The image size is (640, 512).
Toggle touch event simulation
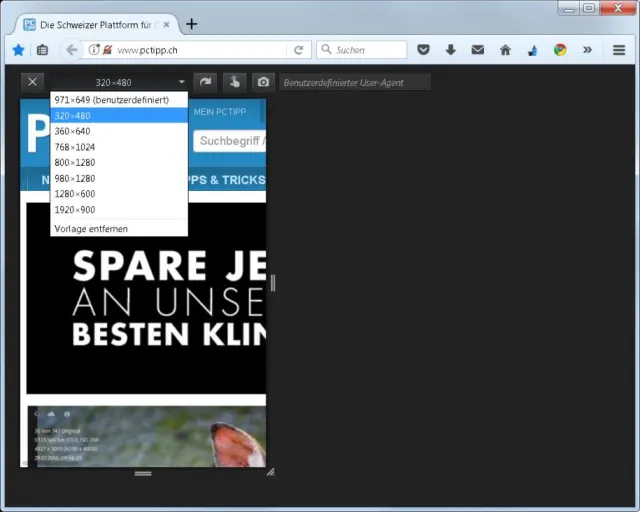234,82
